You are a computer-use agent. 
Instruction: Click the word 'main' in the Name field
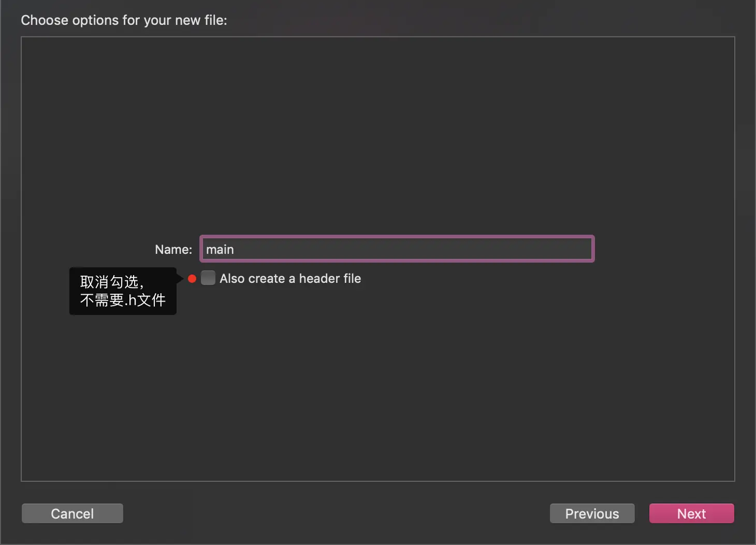point(220,250)
